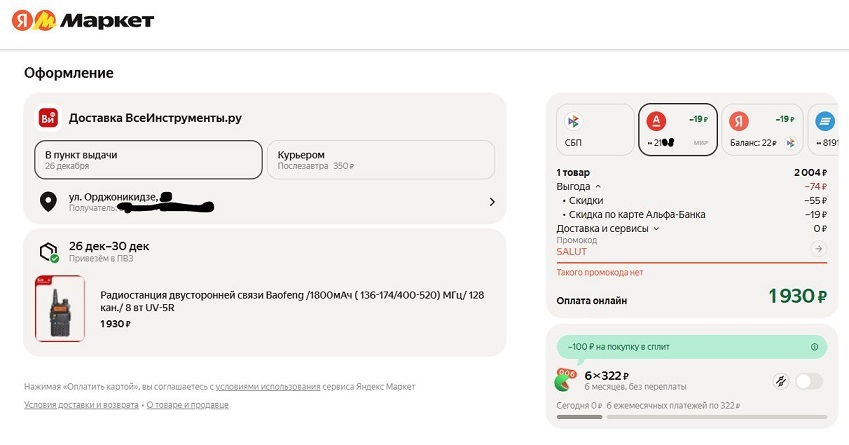The width and height of the screenshot is (849, 445).
Task: Expand Доставка и сервисы details
Action: click(x=657, y=229)
